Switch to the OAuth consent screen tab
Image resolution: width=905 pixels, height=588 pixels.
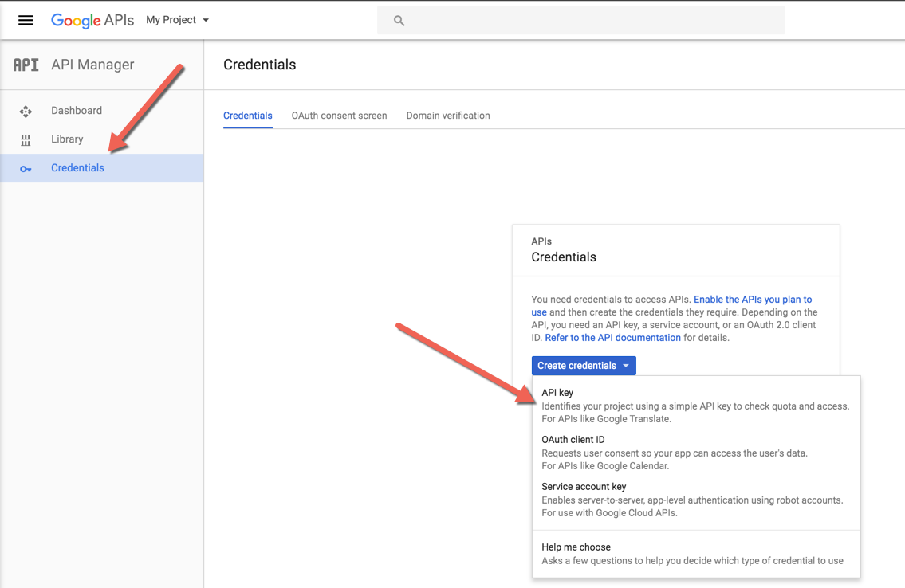[x=339, y=116]
